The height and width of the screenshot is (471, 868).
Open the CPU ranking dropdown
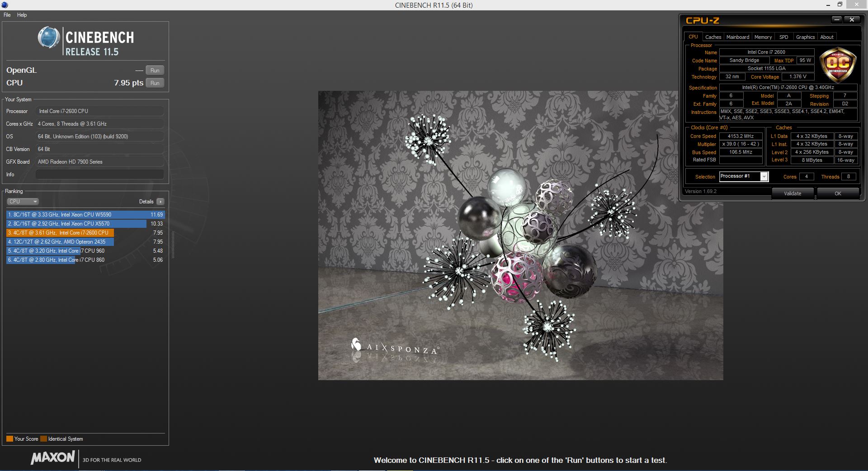pyautogui.click(x=23, y=202)
